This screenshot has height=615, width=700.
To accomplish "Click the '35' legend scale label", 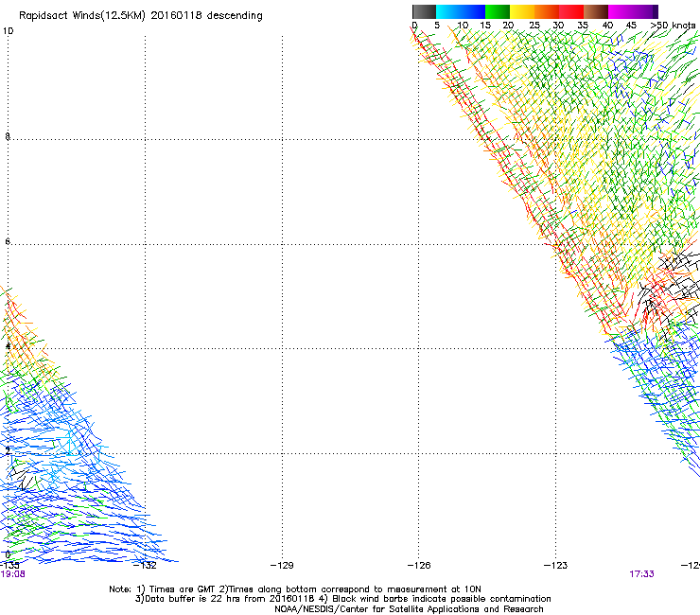I will click(x=583, y=25).
